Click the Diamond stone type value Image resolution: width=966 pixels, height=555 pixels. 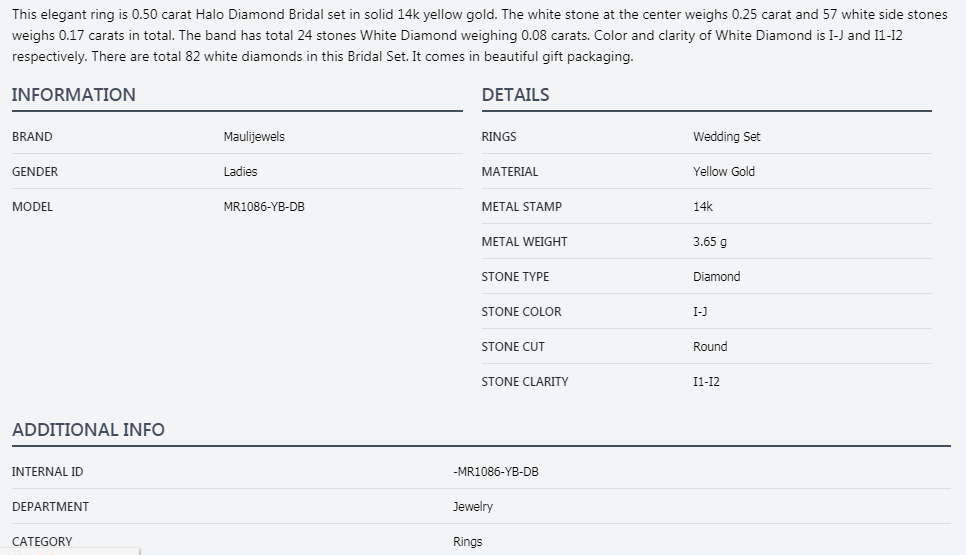(716, 277)
